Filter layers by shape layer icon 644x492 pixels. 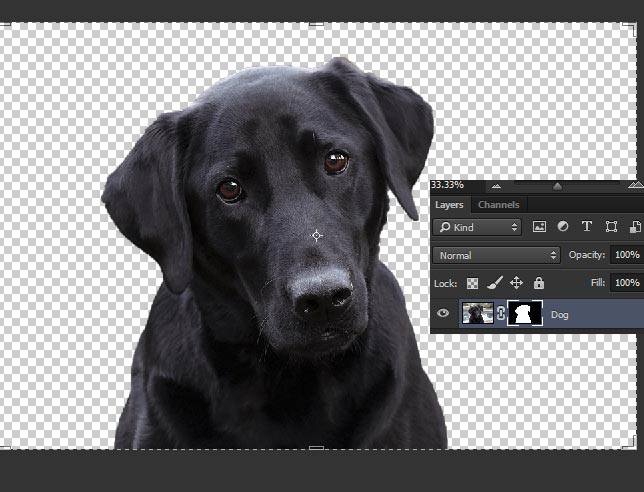[x=611, y=227]
